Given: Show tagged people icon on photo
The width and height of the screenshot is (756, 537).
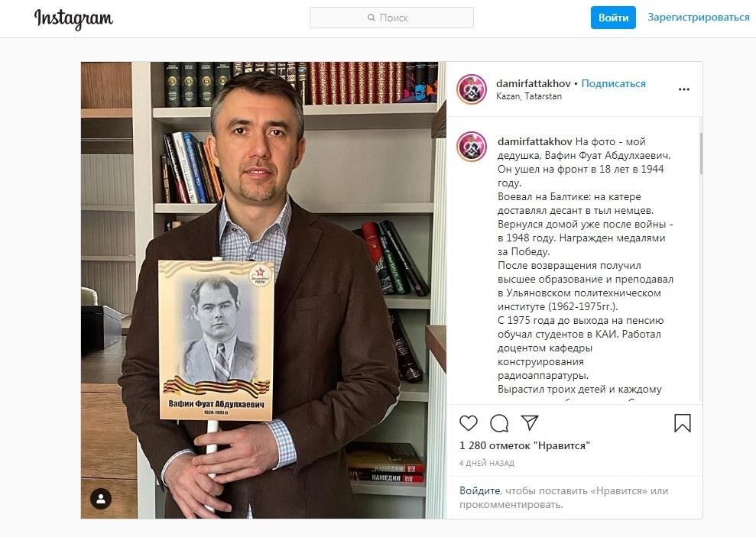Looking at the screenshot, I should pyautogui.click(x=101, y=499).
